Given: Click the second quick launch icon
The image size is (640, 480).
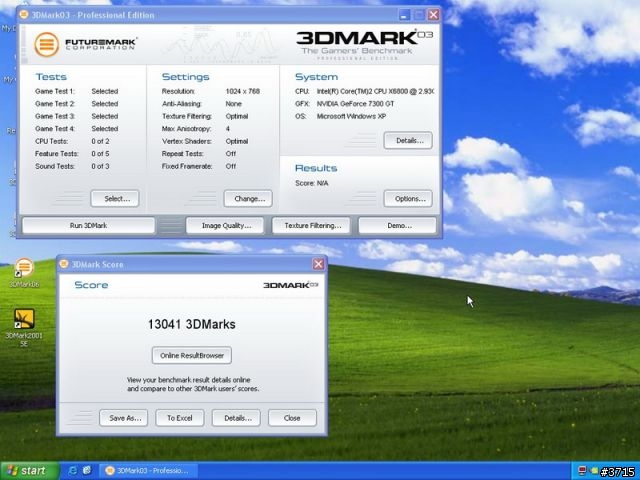Looking at the screenshot, I should click(87, 470).
